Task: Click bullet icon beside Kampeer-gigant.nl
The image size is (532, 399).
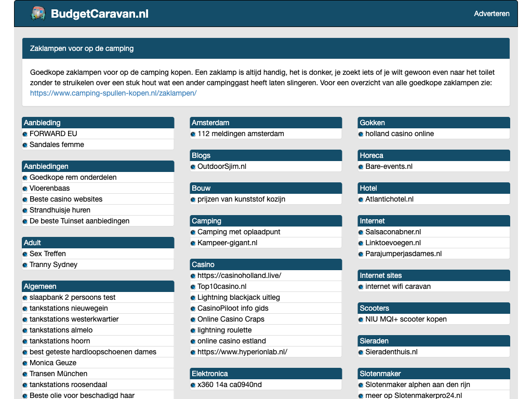Action: coord(193,243)
